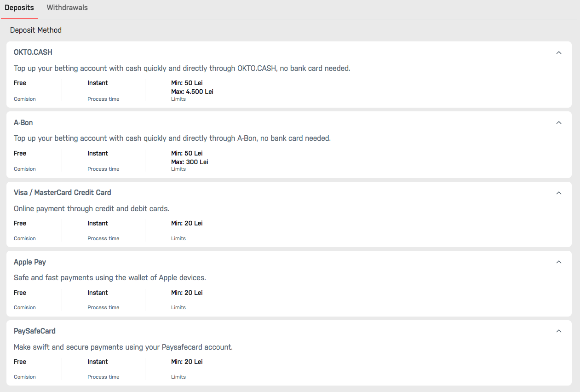Click the Apple Pay wallet description text

point(110,278)
